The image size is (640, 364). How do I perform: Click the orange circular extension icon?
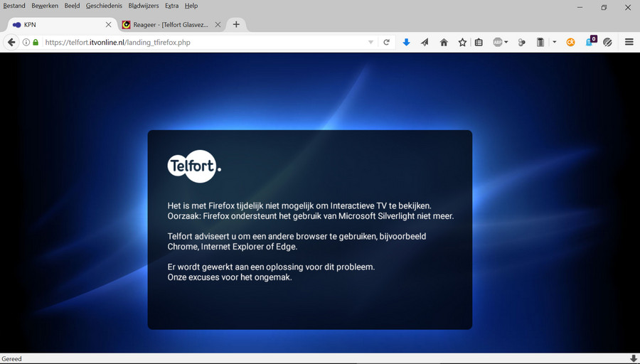pyautogui.click(x=570, y=42)
